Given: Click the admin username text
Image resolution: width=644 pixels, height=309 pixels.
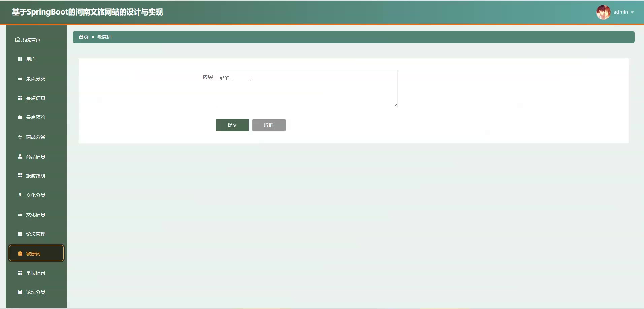Looking at the screenshot, I should click(621, 12).
